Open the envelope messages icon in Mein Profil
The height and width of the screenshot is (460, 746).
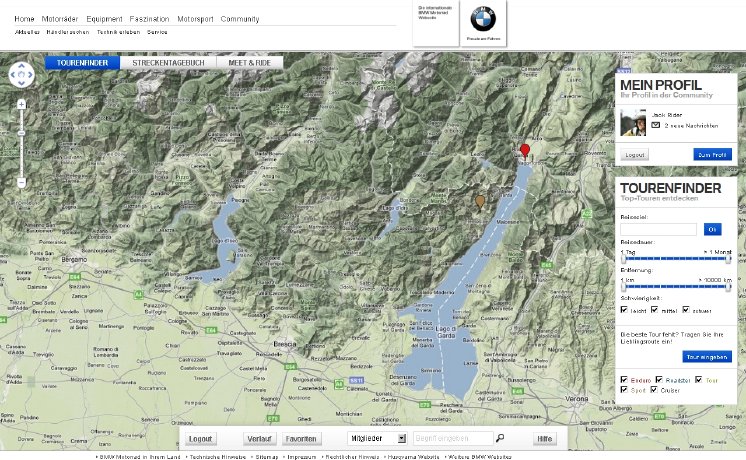pos(656,125)
